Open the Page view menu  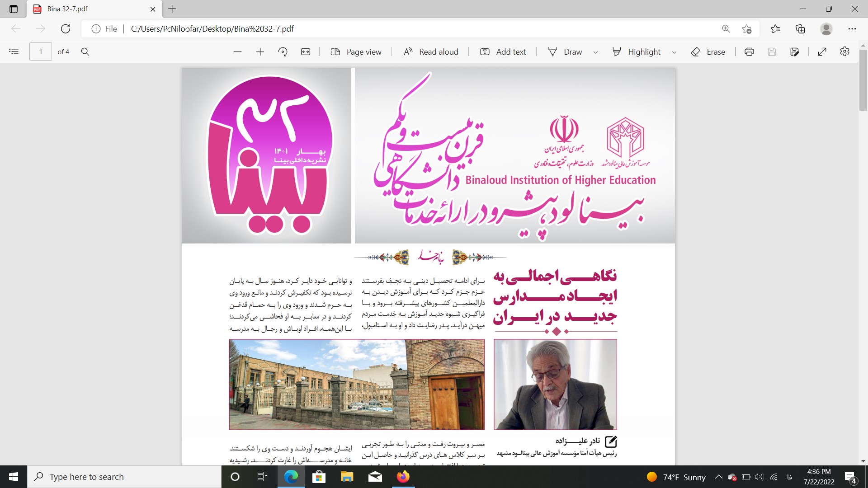356,52
